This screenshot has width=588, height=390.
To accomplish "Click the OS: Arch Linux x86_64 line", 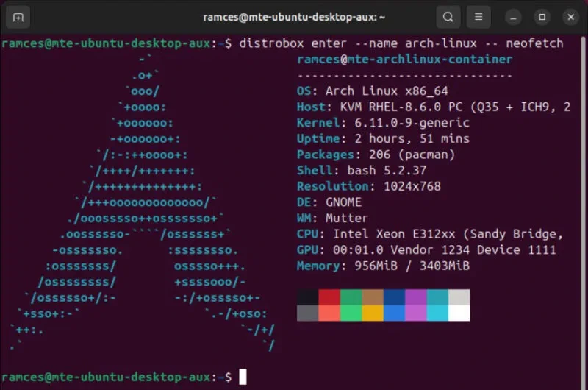I will pyautogui.click(x=382, y=91).
